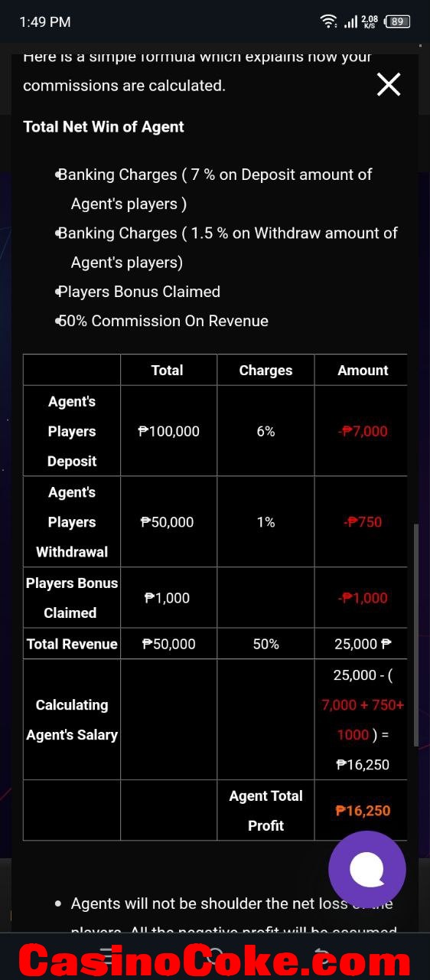430x980 pixels.
Task: Click the ₱100,000 deposit total cell
Action: pyautogui.click(x=168, y=431)
